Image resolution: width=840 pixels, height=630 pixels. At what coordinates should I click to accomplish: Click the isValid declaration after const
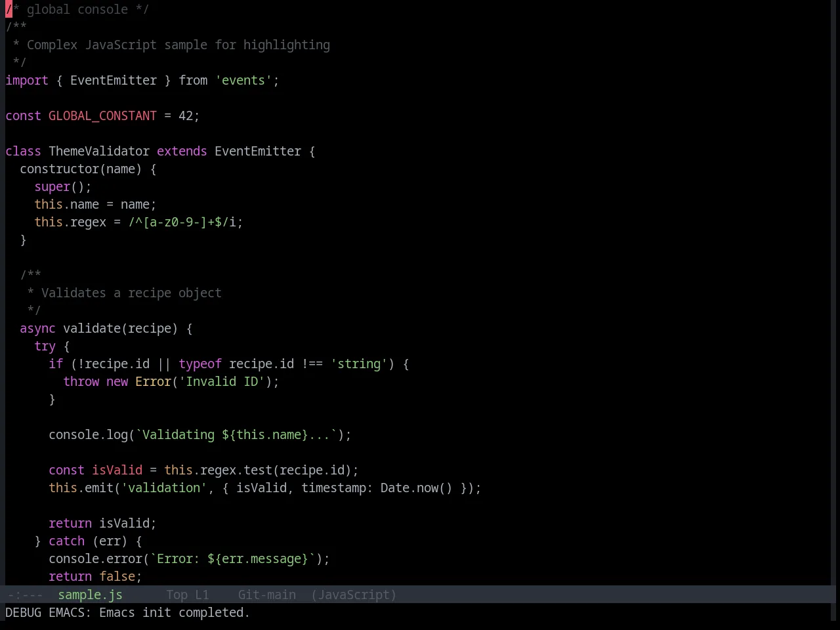(x=117, y=470)
